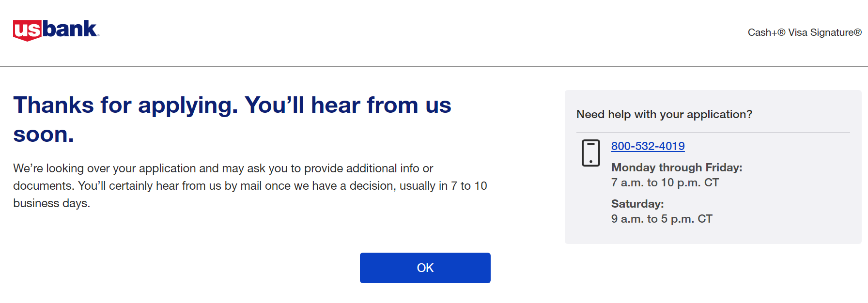Click the Saturday hours listing
This screenshot has height=303, width=868.
click(x=637, y=203)
